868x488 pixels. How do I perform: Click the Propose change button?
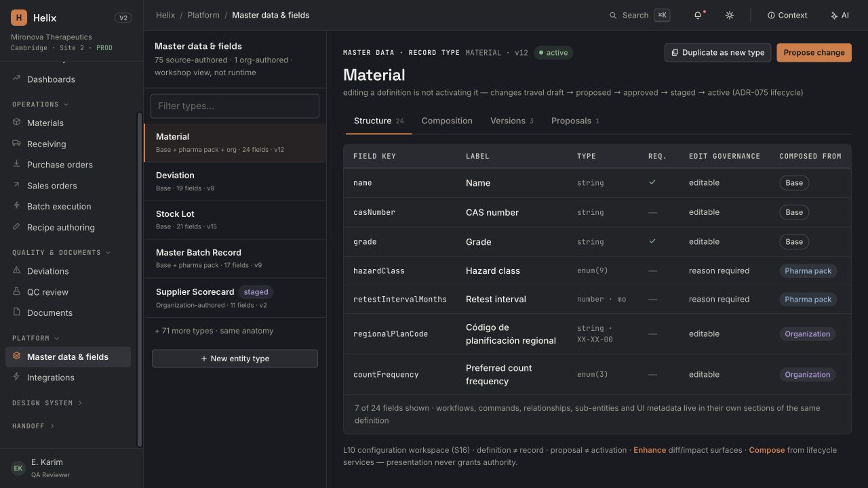pos(814,52)
